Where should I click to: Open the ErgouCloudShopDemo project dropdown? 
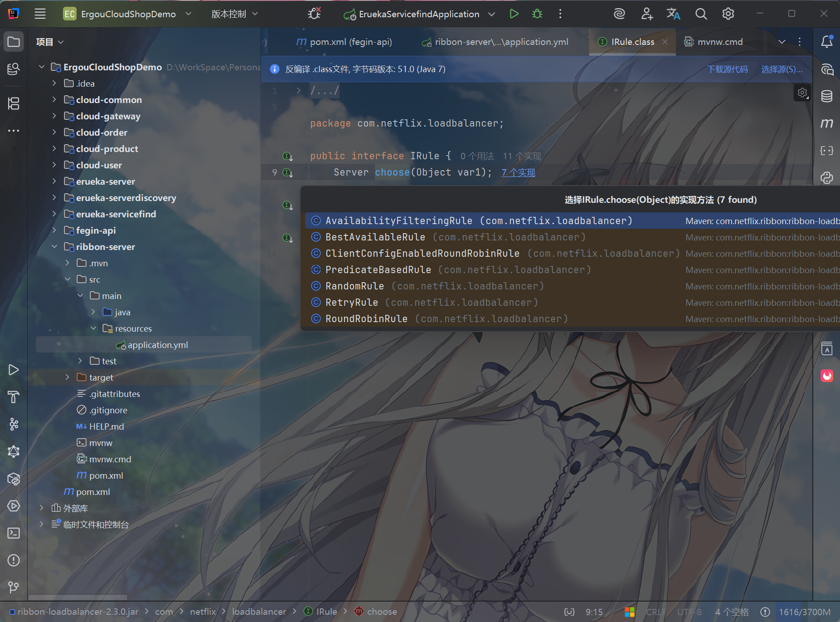(x=127, y=14)
